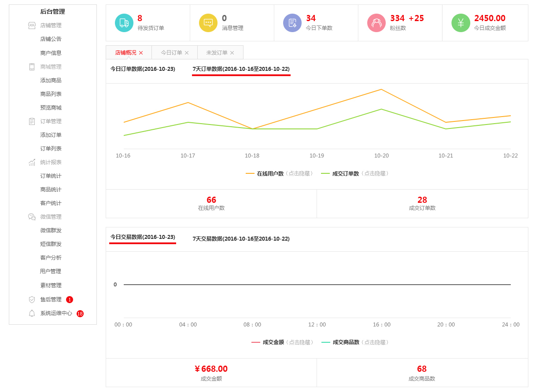Open 添加商品 in sidebar
Image resolution: width=546 pixels, height=392 pixels.
point(51,81)
